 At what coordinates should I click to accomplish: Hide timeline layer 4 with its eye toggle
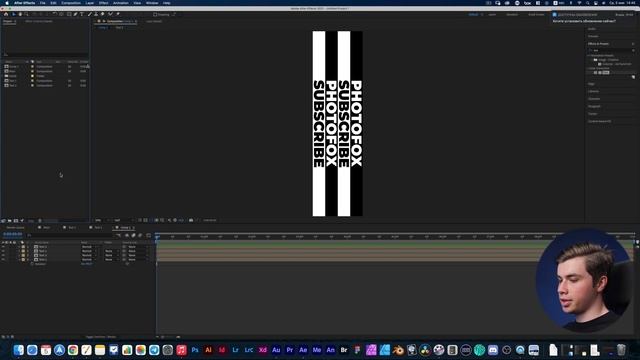3,260
